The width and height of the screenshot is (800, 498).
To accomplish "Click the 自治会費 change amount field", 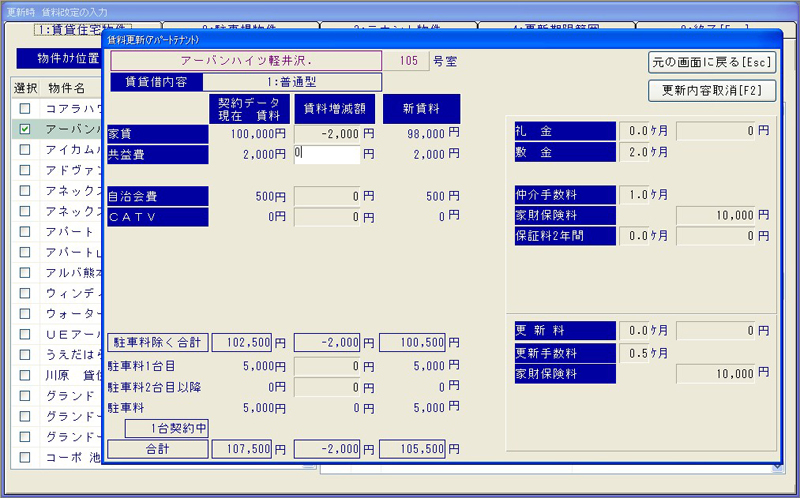I will pyautogui.click(x=327, y=196).
